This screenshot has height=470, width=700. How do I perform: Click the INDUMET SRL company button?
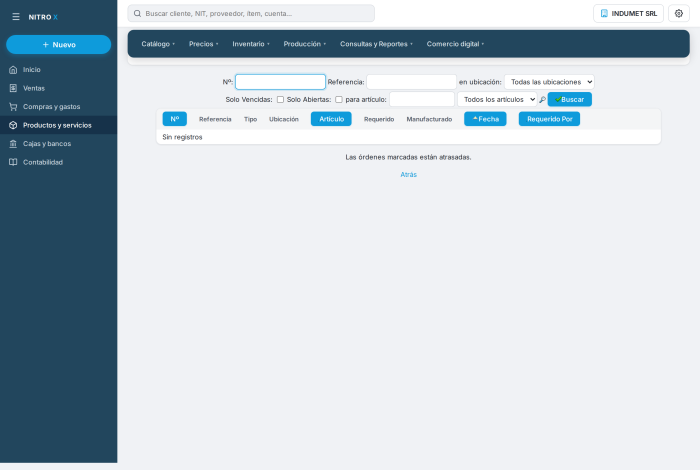pos(628,13)
